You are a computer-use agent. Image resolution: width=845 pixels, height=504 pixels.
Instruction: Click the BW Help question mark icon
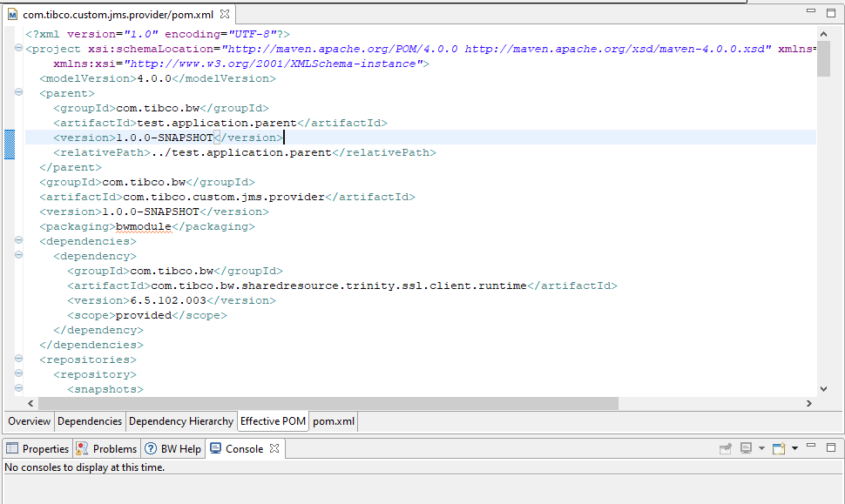coord(151,448)
